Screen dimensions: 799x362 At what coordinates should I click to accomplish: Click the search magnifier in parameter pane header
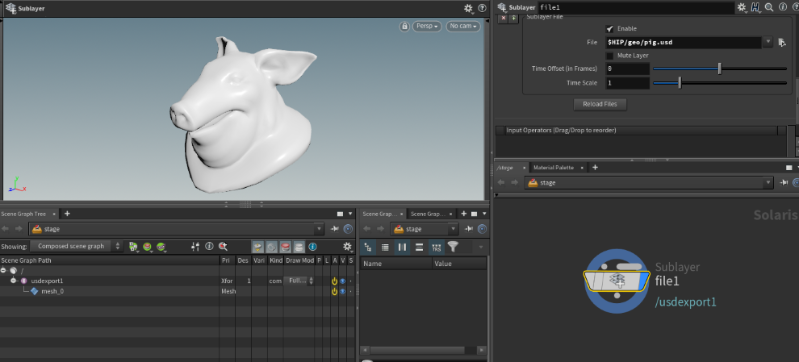(x=769, y=7)
